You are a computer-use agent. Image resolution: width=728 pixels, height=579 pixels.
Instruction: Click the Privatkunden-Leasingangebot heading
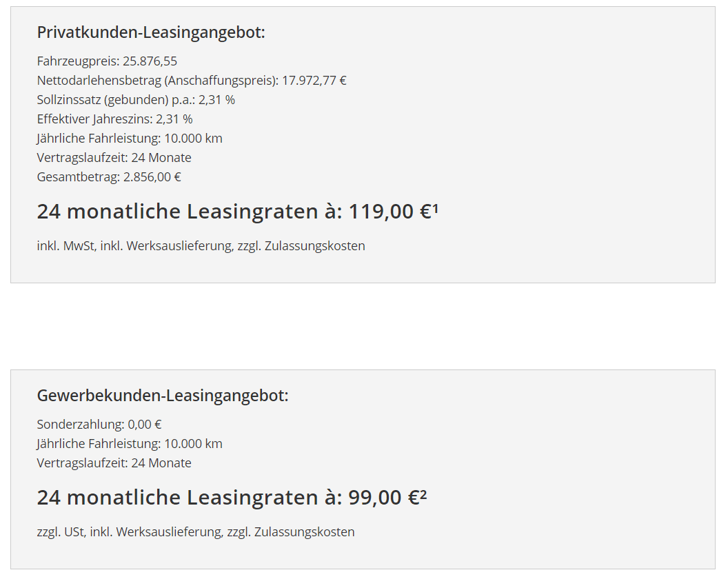tap(151, 32)
